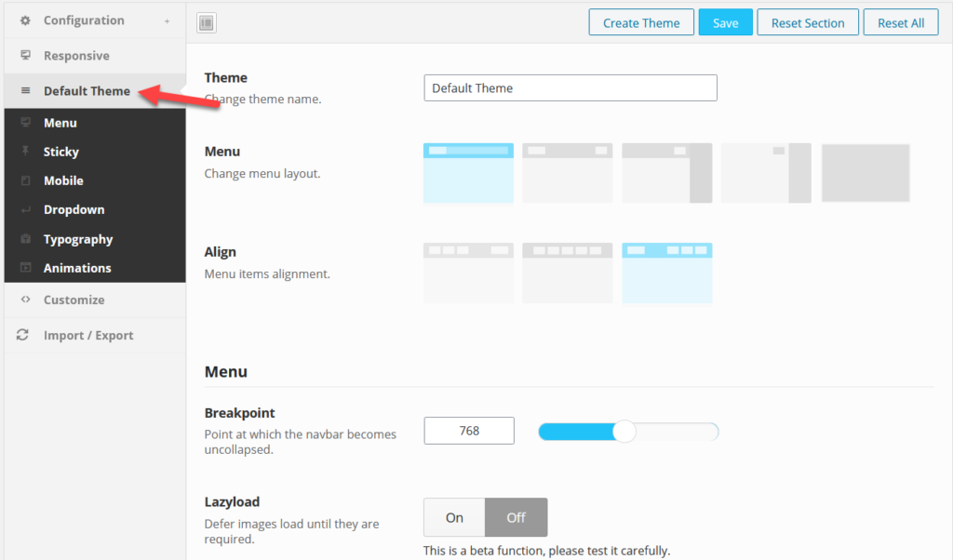
Task: Click the Default Theme hamburger icon
Action: tap(25, 90)
